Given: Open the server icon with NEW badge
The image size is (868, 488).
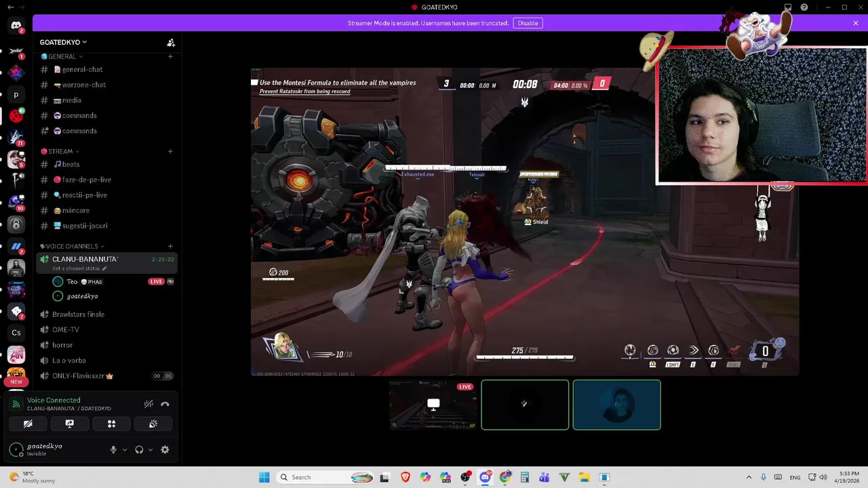Looking at the screenshot, I should coord(16,376).
